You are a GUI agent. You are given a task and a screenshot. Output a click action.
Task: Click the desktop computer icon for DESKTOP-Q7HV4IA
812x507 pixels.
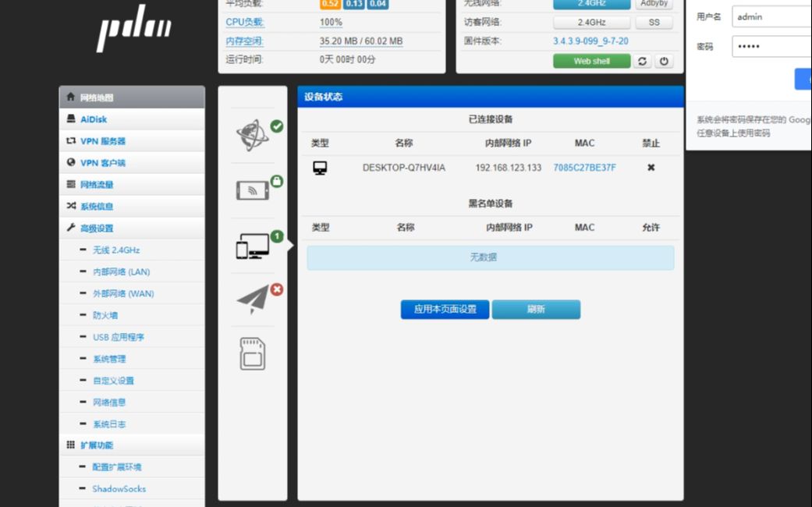pos(319,166)
